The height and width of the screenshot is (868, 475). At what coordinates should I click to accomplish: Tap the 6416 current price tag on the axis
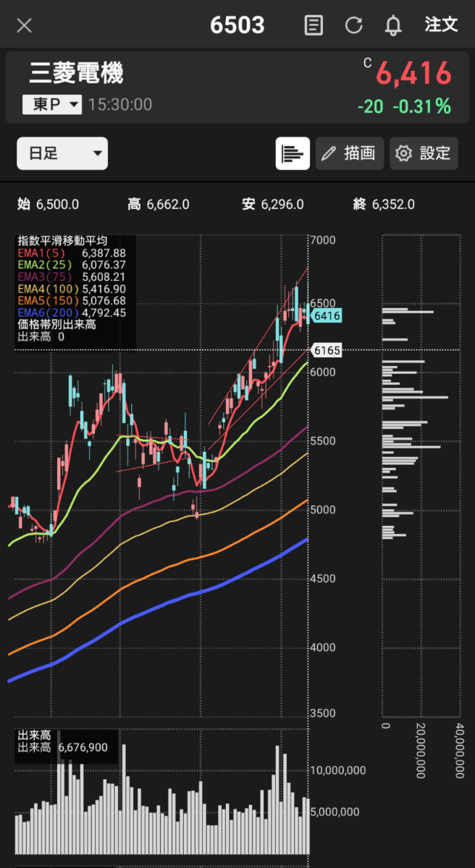[x=326, y=316]
